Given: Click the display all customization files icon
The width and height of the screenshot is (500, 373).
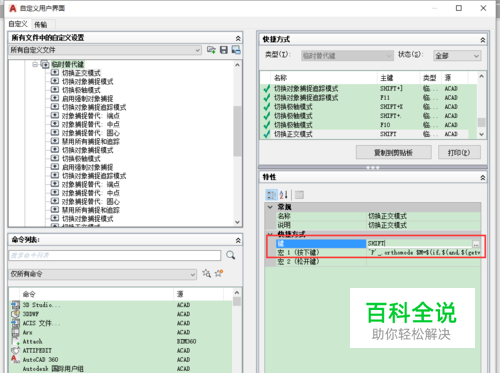Looking at the screenshot, I should tap(236, 50).
